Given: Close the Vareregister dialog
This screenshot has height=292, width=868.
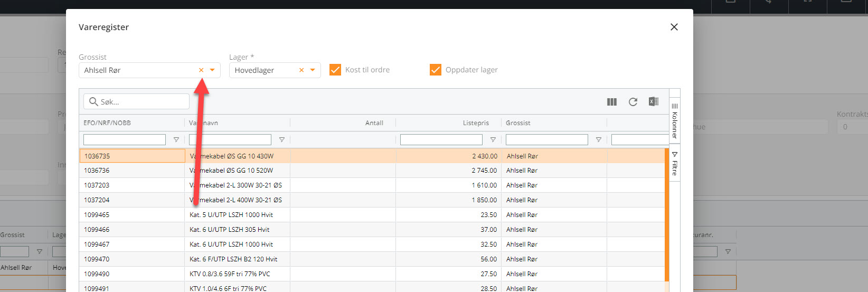Looking at the screenshot, I should pos(674,27).
